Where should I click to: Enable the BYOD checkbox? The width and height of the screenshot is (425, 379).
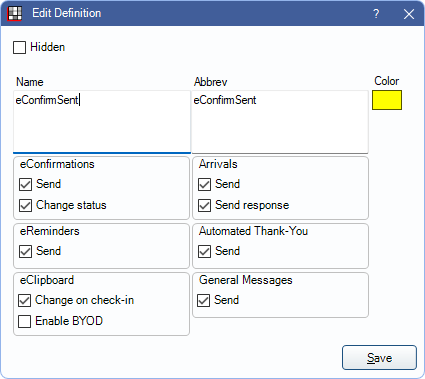pyautogui.click(x=24, y=321)
